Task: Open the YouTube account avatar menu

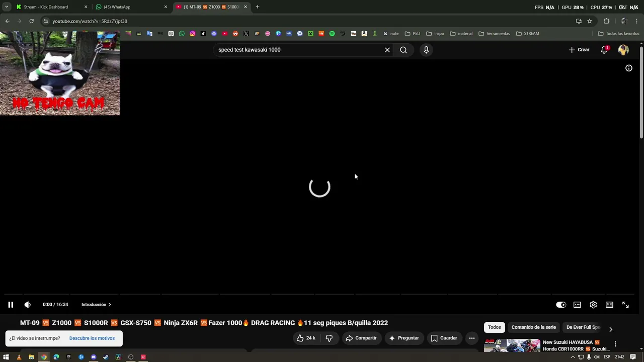Action: click(623, 50)
